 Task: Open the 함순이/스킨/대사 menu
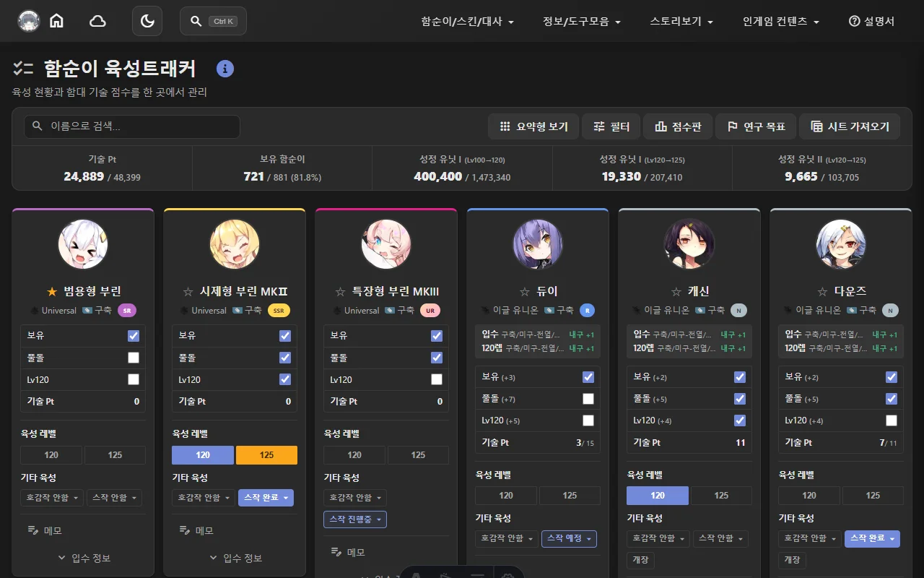tap(468, 22)
